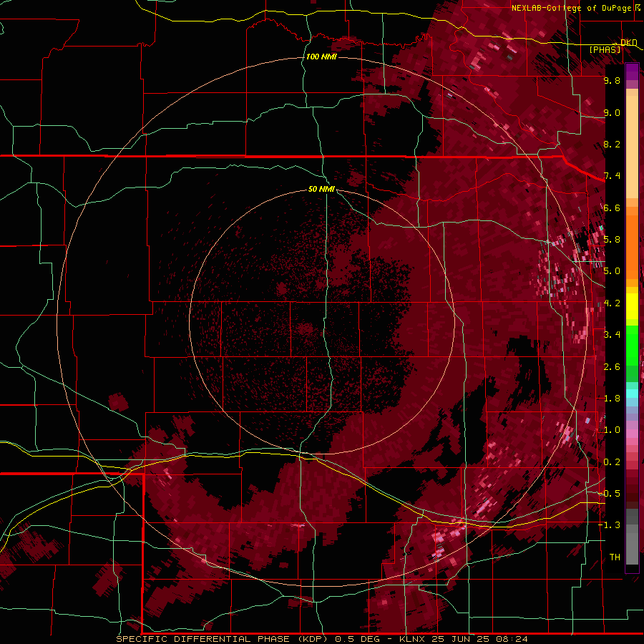Click the 3.4 legend value
Viewport: 644px width, 644px height.
612,335
